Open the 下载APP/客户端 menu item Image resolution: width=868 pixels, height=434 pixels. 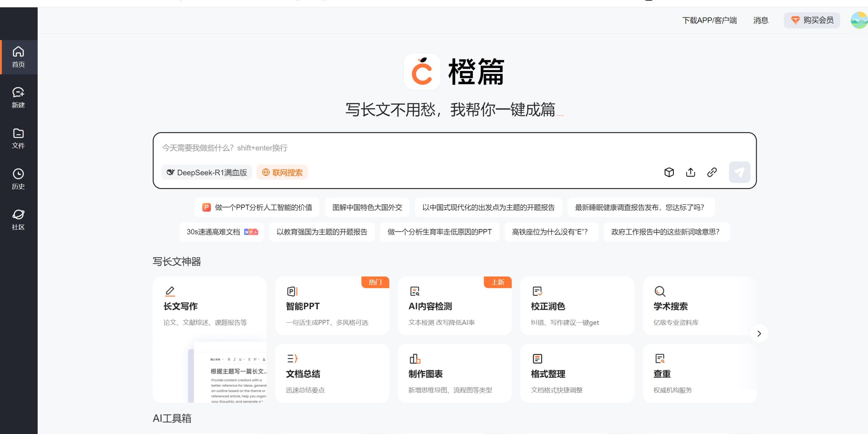click(709, 20)
